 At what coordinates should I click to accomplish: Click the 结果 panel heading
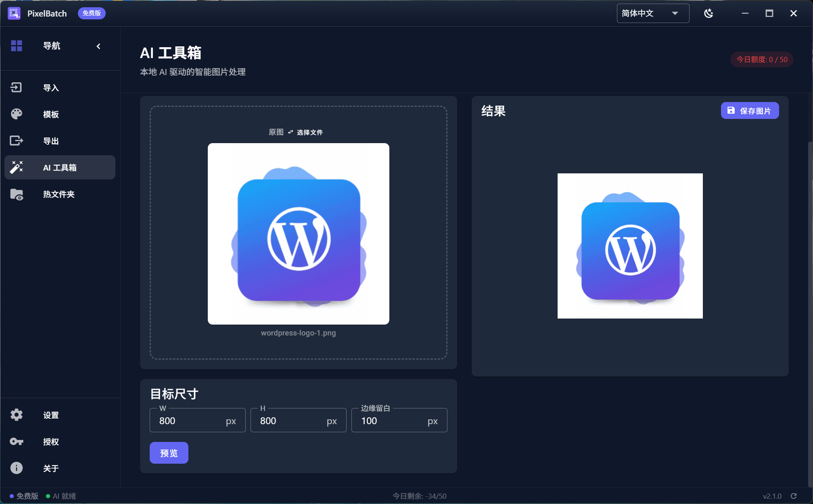493,111
